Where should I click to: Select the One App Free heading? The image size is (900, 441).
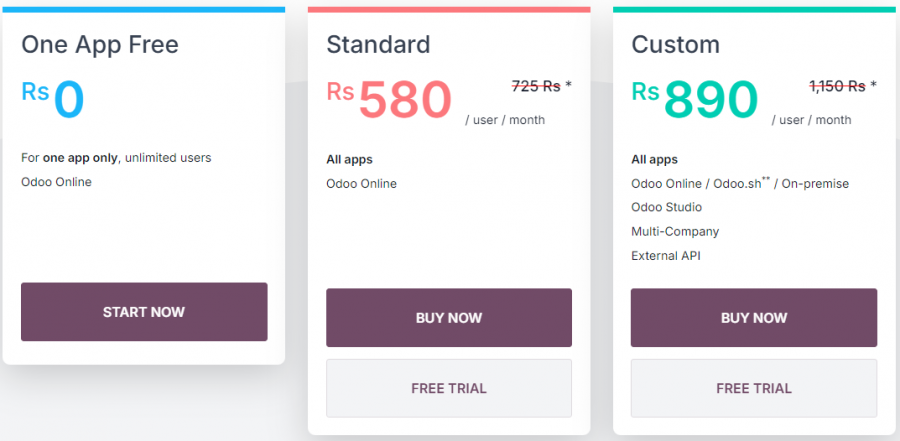100,45
